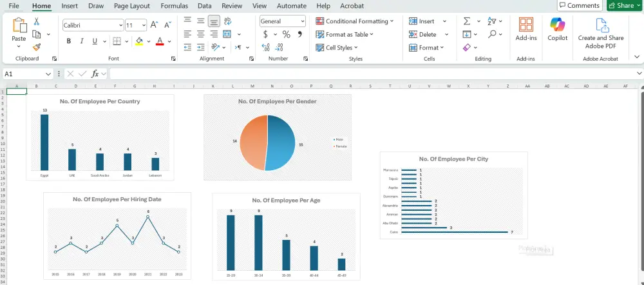Open the Comments pane button
The image size is (644, 285).
(x=580, y=5)
